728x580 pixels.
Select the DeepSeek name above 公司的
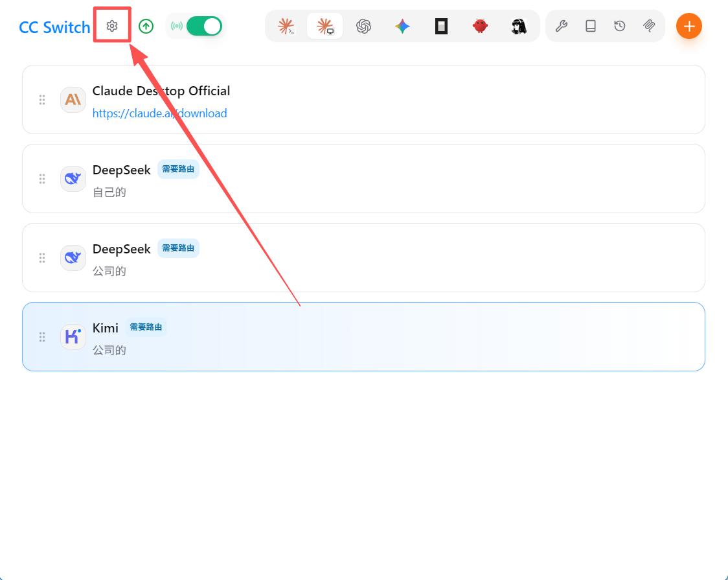click(x=121, y=249)
